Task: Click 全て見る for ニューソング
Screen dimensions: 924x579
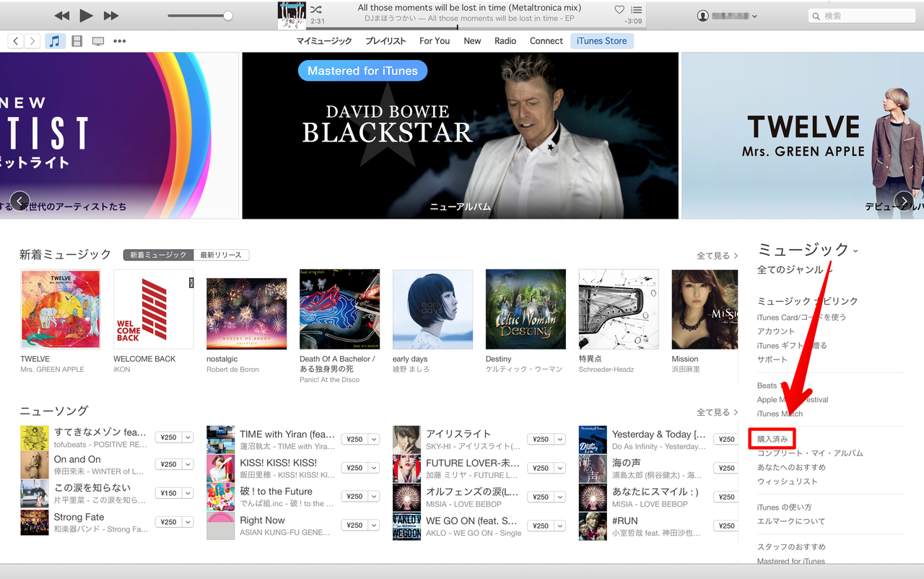Action: pyautogui.click(x=718, y=412)
